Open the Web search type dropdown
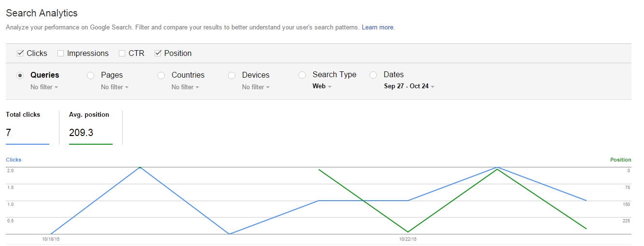Screen dimensions: 644x246 coord(322,86)
